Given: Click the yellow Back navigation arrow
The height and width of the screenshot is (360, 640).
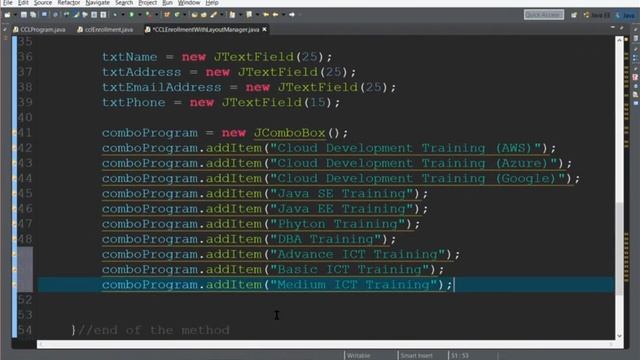Looking at the screenshot, I should tap(266, 15).
